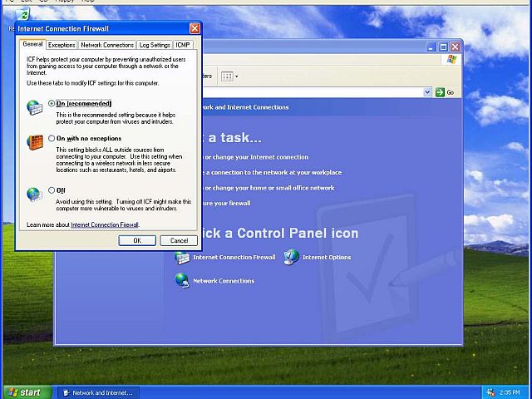Open the Learn more Internet Connection Firewall link
532x399 pixels.
(x=105, y=224)
